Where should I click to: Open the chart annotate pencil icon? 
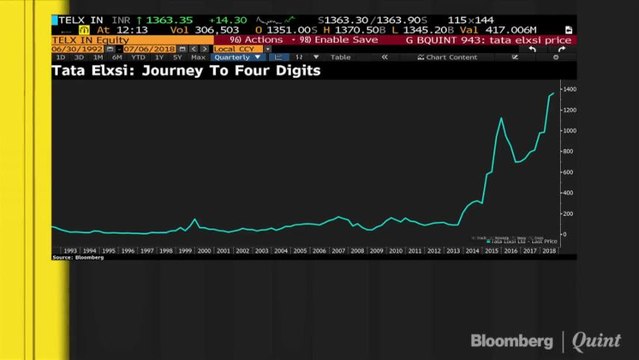tap(515, 57)
